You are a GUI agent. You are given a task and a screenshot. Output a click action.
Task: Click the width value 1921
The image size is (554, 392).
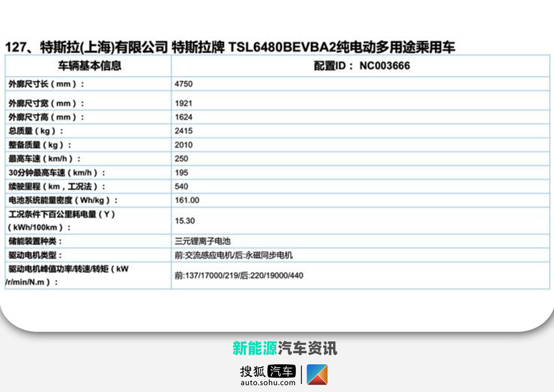pyautogui.click(x=184, y=103)
